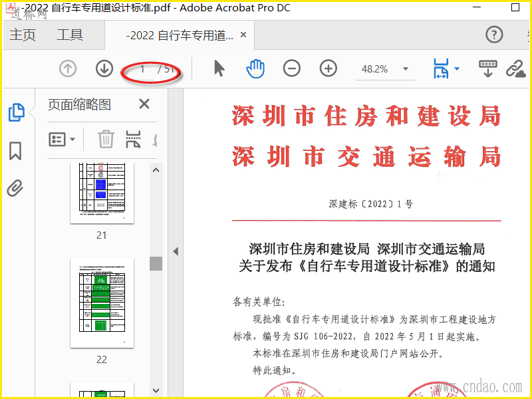Switch to the 主页 tab
The image size is (532, 399).
23,35
